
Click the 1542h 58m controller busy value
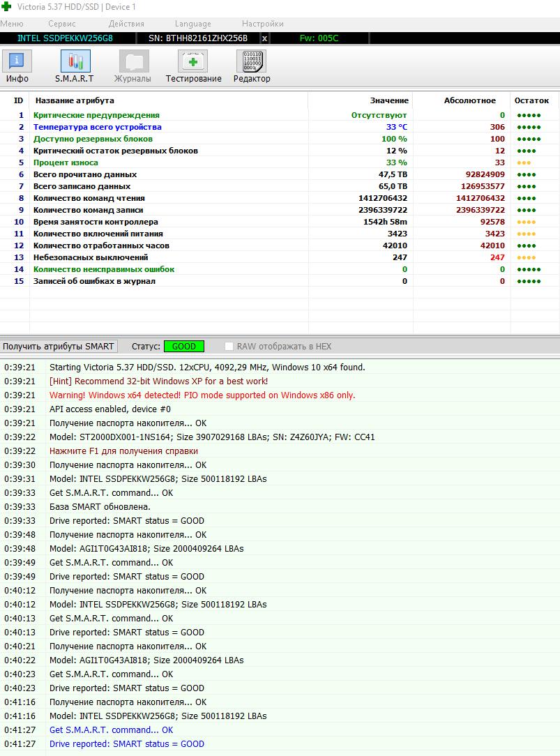point(385,222)
